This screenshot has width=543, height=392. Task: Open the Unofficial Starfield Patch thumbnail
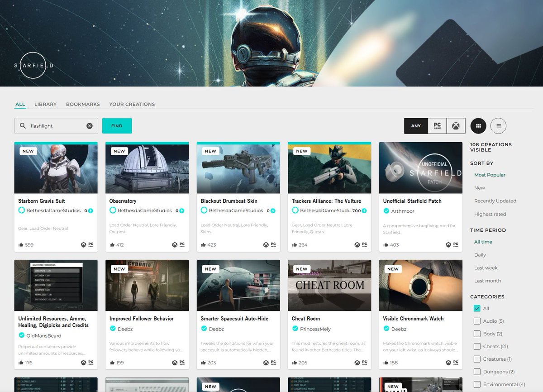coord(420,168)
